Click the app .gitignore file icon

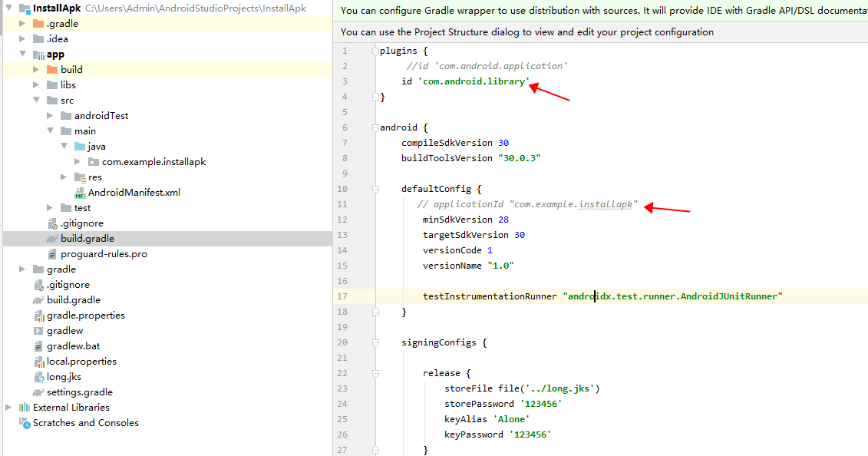53,223
